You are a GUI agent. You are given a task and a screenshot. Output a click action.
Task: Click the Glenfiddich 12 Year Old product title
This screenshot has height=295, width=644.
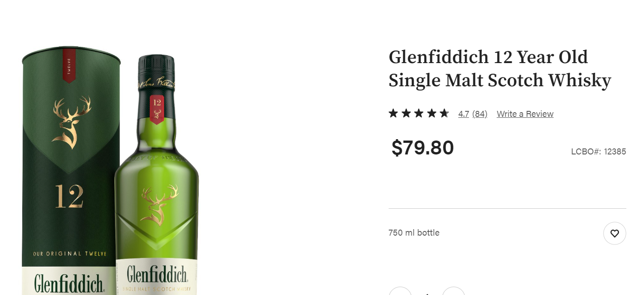click(500, 69)
